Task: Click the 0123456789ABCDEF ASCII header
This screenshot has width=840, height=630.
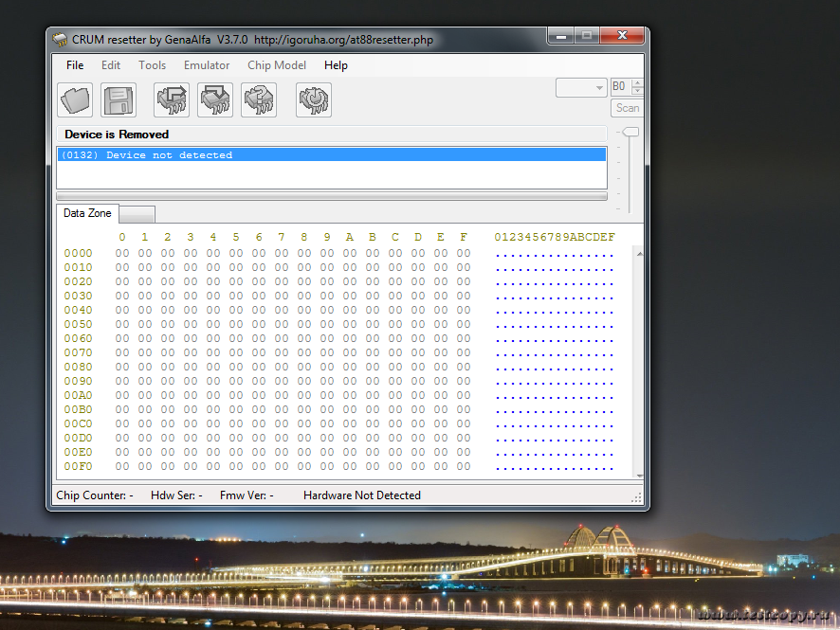Action: [555, 237]
